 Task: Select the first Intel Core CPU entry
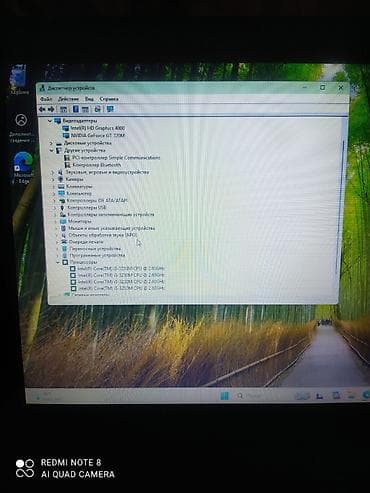coord(121,269)
